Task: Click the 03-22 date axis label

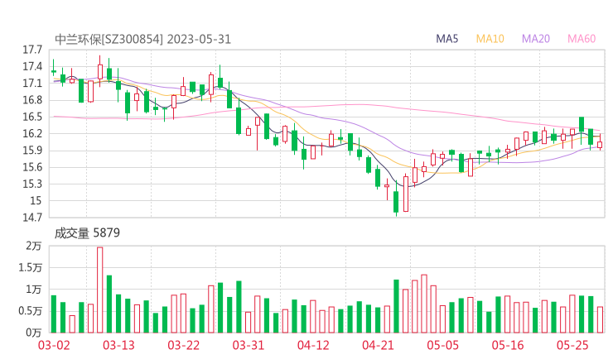Action: tap(184, 345)
